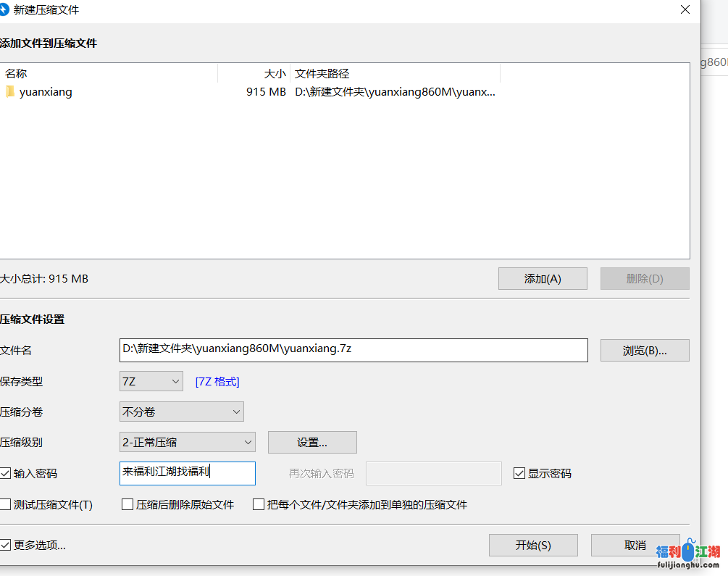
Task: Open the 压缩级别 2-正常压缩 dropdown
Action: tap(187, 442)
